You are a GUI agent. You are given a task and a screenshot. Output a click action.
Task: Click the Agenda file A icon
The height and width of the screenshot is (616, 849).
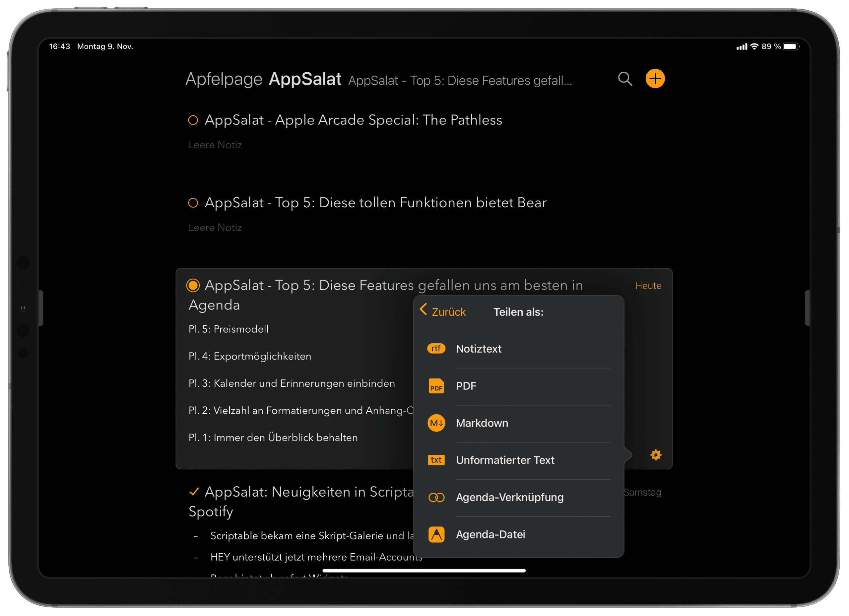point(436,534)
